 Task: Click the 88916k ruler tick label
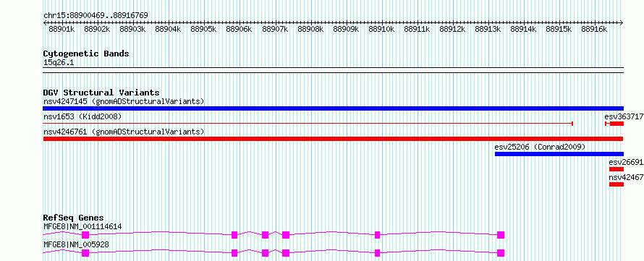(594, 29)
